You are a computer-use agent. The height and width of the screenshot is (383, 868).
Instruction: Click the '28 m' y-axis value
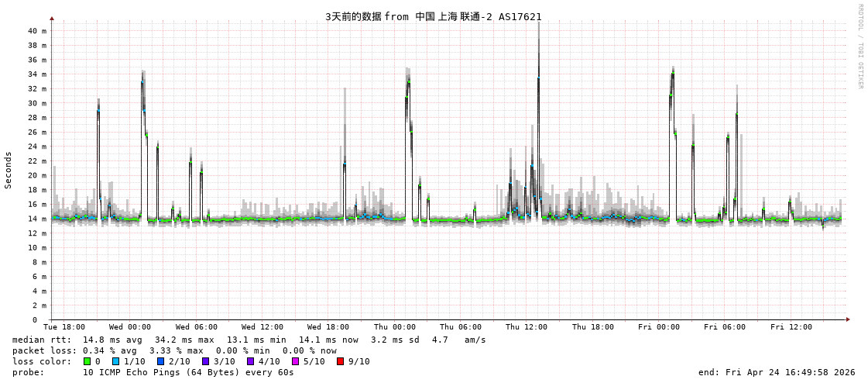(37, 118)
